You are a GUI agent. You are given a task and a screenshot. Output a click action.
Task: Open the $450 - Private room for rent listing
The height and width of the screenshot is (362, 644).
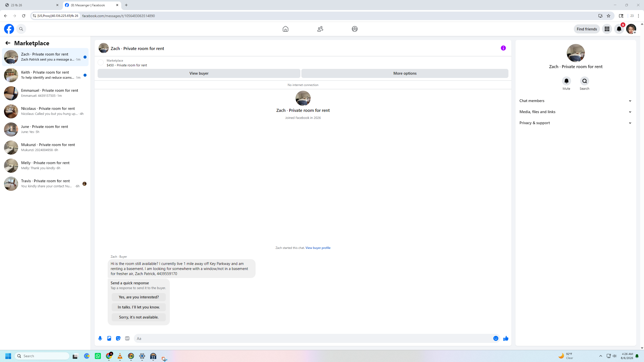[127, 65]
